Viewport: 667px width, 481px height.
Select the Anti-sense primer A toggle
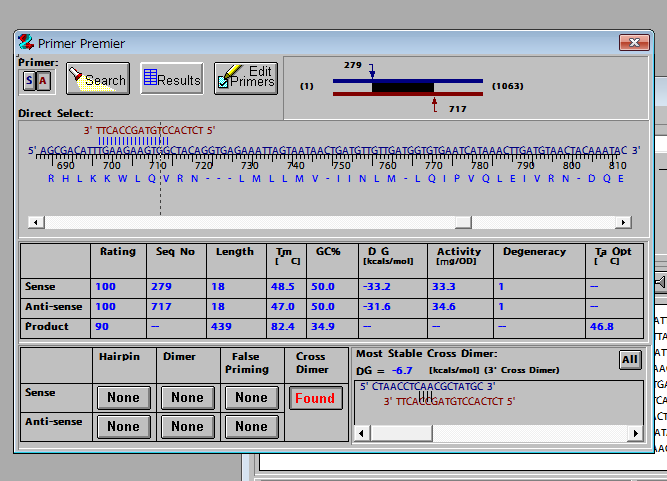point(43,80)
